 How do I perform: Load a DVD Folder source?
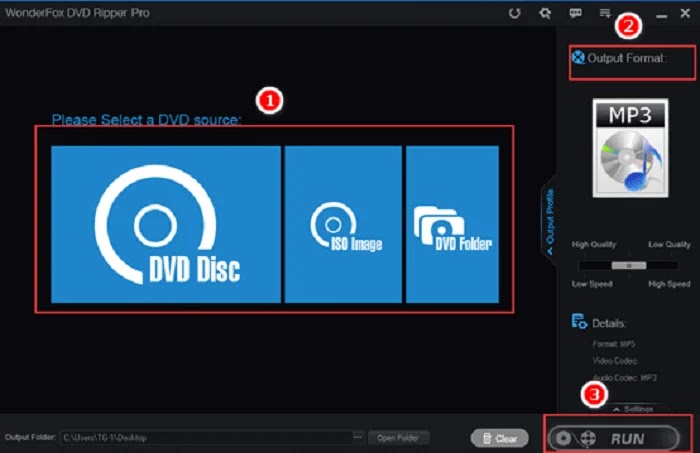(x=452, y=224)
